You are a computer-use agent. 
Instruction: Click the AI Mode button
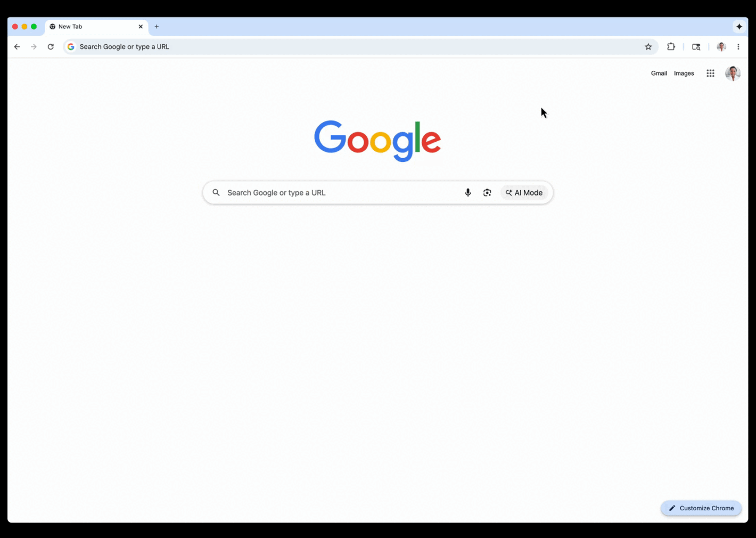click(524, 193)
